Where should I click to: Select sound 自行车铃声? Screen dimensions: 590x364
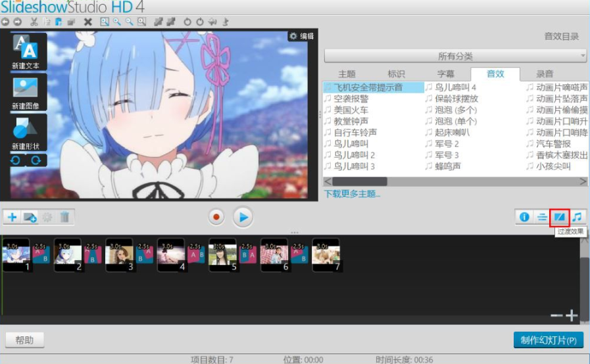355,133
